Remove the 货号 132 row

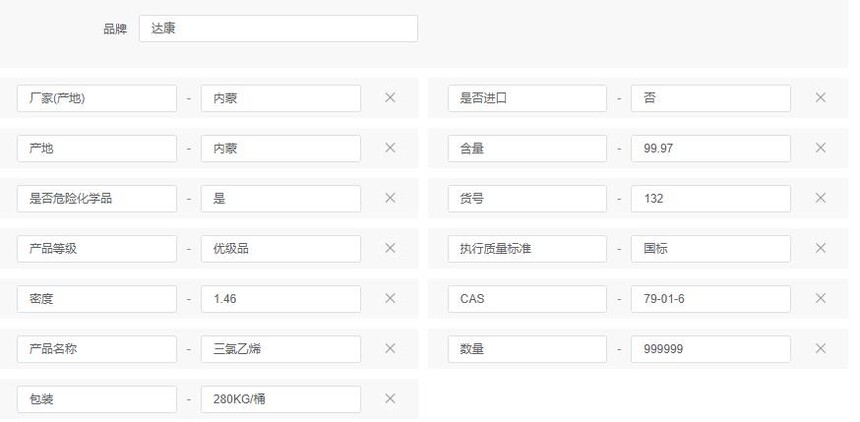point(821,198)
